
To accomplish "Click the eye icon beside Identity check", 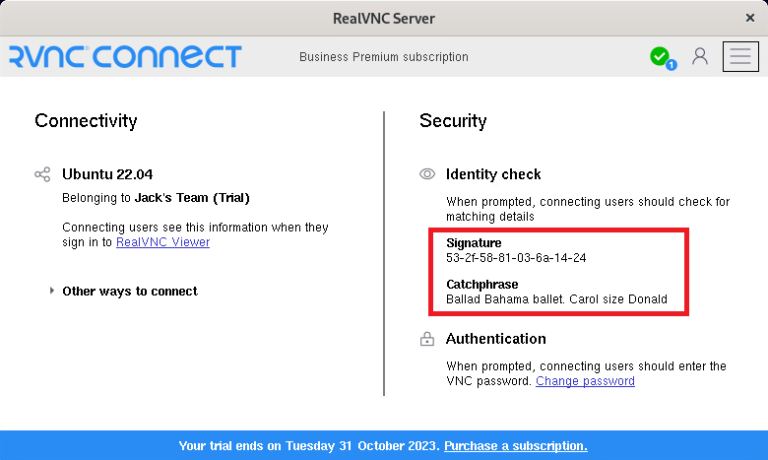I will [427, 174].
